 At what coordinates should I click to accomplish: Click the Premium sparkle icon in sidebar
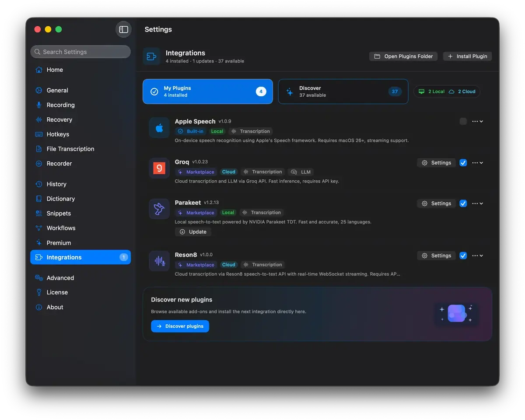click(39, 243)
